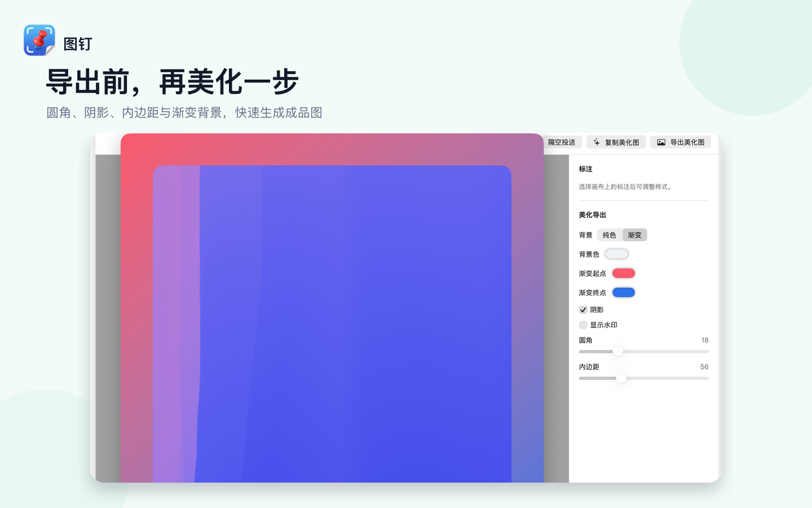The height and width of the screenshot is (508, 812).
Task: Click the 图钉 pushpin app logo
Action: [39, 40]
